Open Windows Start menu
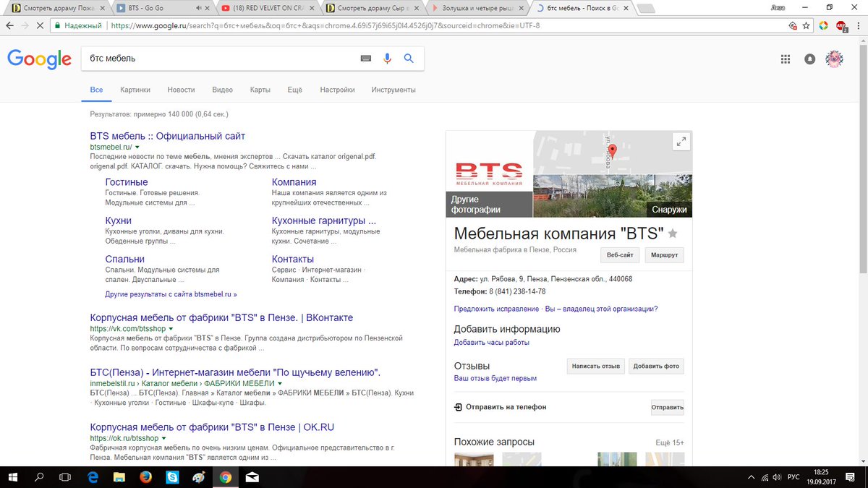The height and width of the screenshot is (488, 868). pyautogui.click(x=13, y=477)
